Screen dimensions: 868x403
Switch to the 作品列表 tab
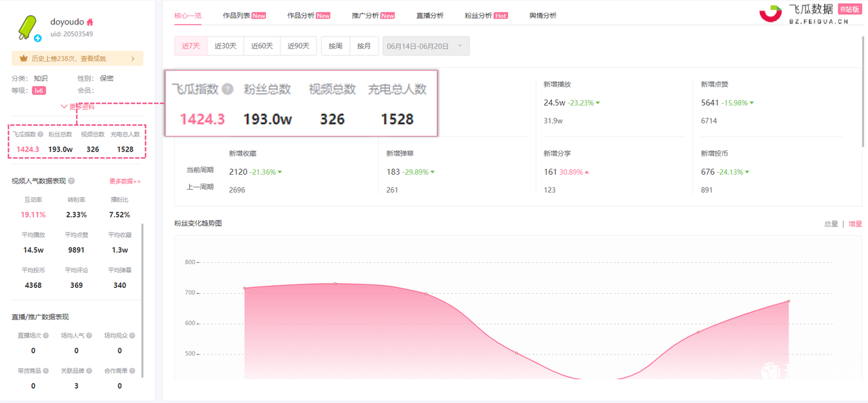[x=243, y=16]
